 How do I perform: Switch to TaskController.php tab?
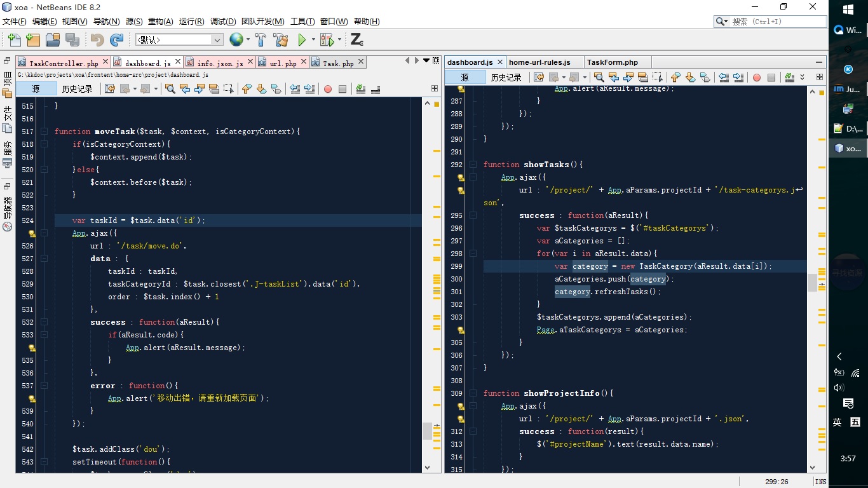[x=63, y=63]
